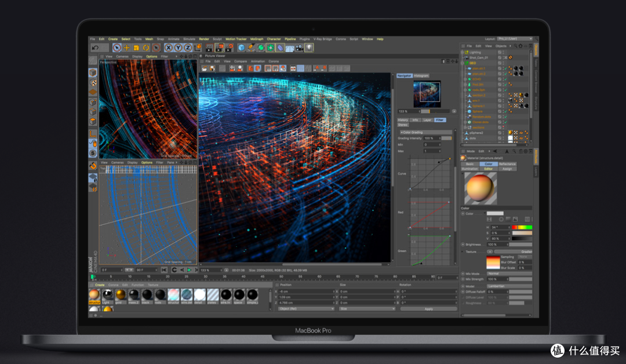Add a camera object
The image size is (626, 364).
(x=300, y=48)
